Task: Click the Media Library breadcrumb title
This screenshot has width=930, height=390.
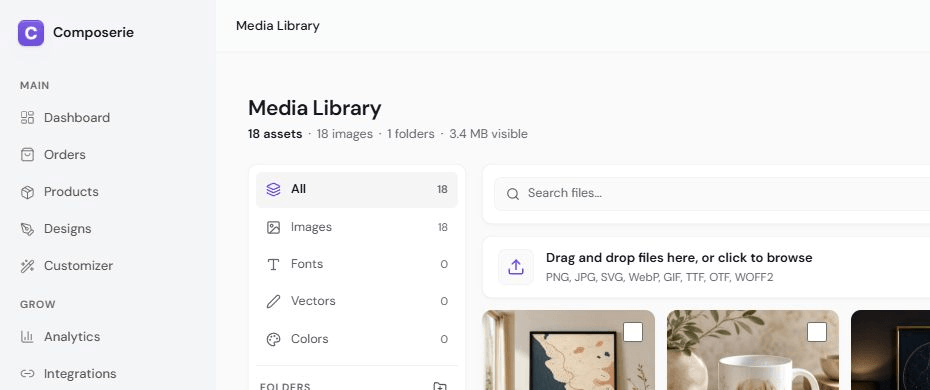Action: 278,26
